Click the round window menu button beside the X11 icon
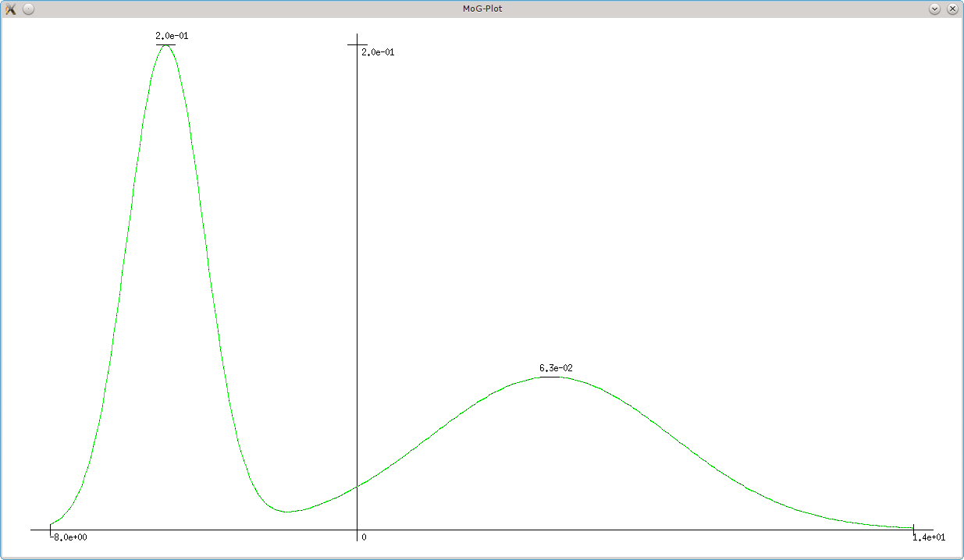 point(28,9)
